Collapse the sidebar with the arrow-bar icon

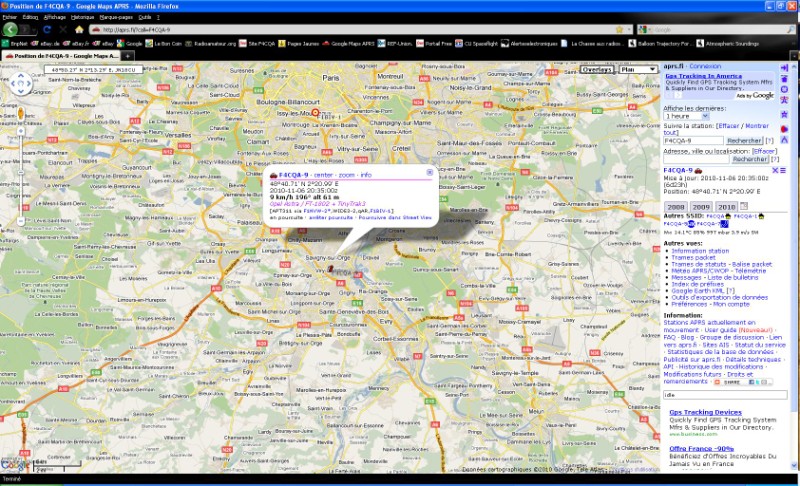[784, 68]
